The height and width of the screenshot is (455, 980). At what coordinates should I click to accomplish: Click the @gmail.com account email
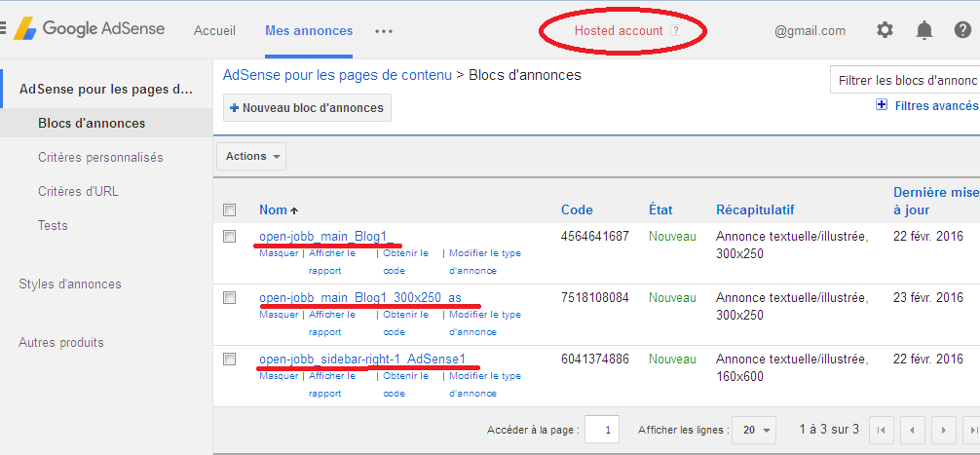(x=810, y=30)
